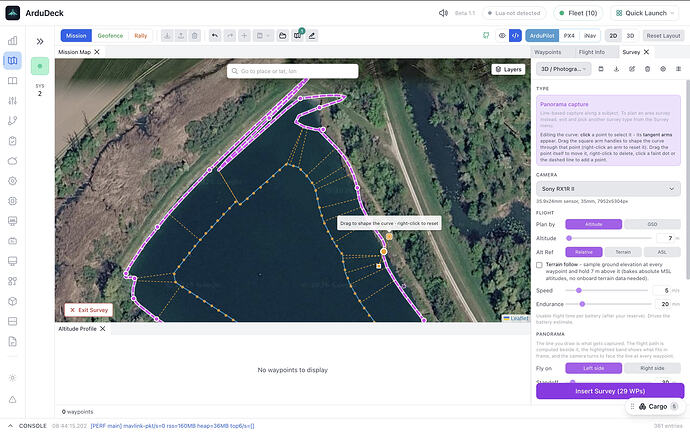Toggle the eye visibility toolbar icon
690x433 pixels.
[x=502, y=36]
